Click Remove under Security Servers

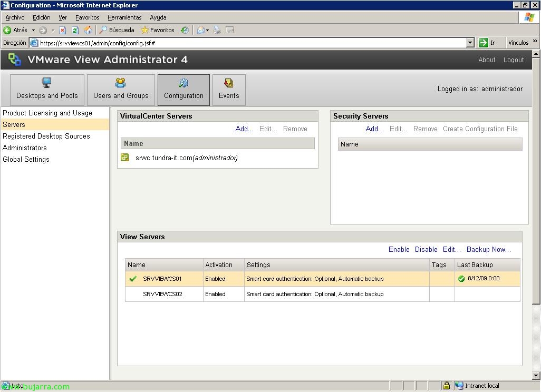click(426, 129)
